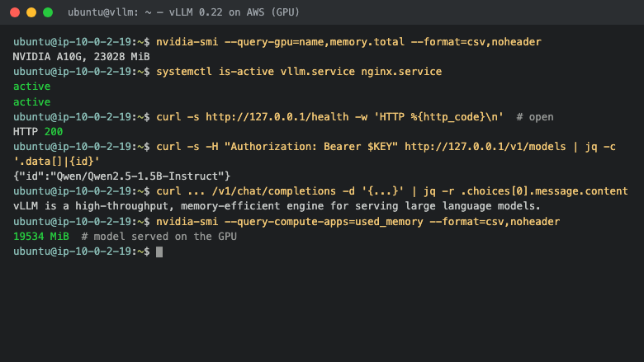Click the red close window button
This screenshot has height=362, width=644.
(15, 12)
